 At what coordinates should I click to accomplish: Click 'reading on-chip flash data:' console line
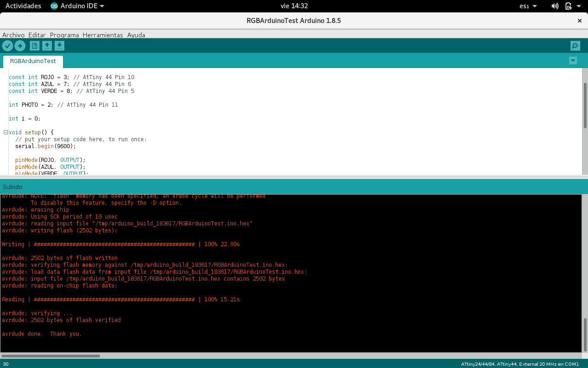(x=59, y=286)
